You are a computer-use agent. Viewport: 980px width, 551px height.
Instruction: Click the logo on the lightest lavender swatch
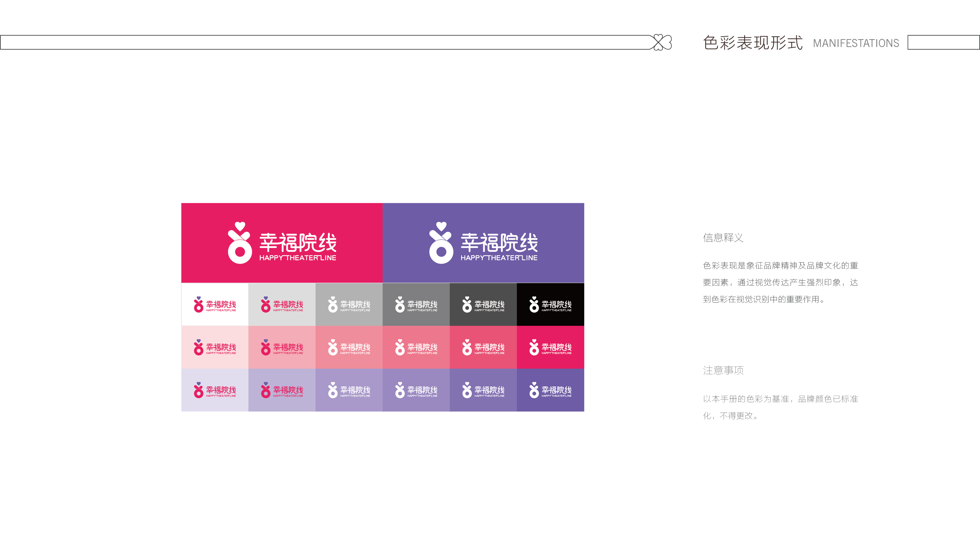click(215, 390)
